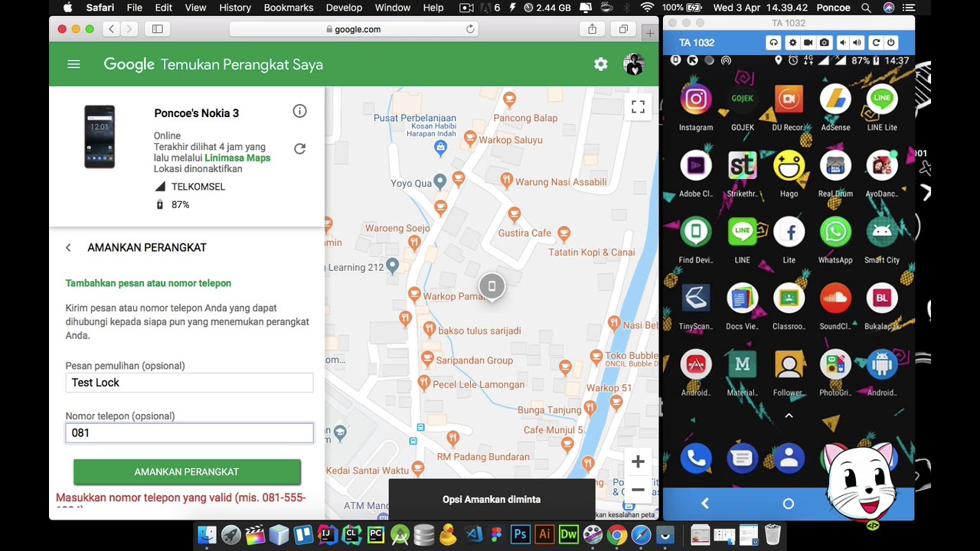The width and height of the screenshot is (980, 551).
Task: Open the Google account avatar
Action: tap(634, 65)
